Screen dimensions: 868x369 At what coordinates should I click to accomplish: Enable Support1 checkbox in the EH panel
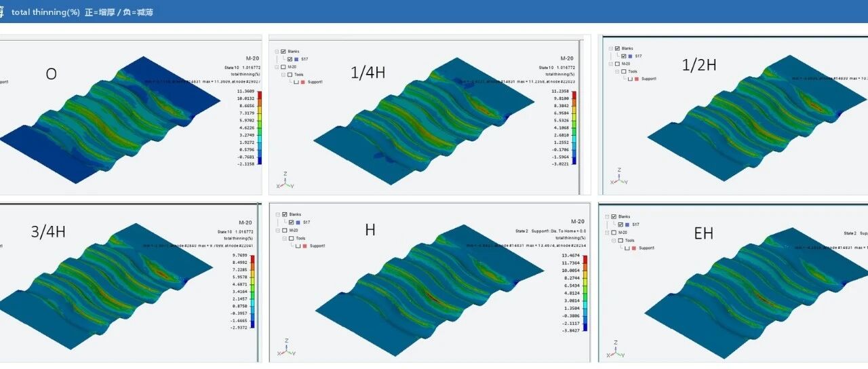click(627, 248)
